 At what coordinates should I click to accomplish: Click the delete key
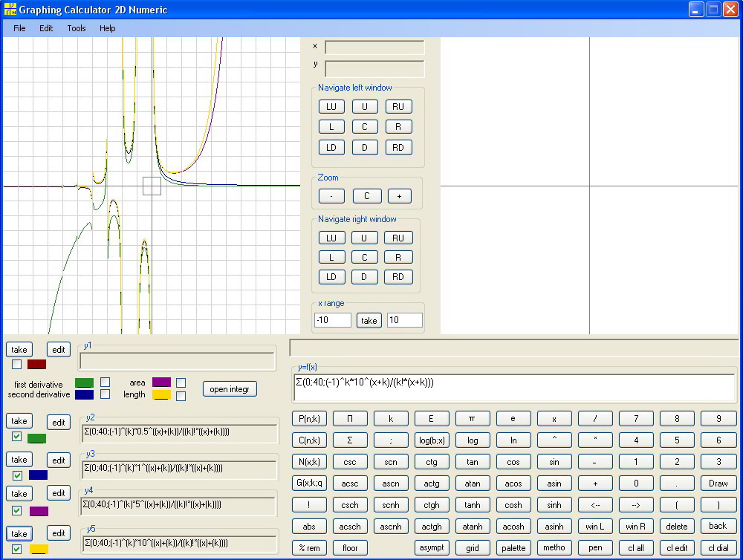[x=677, y=527]
